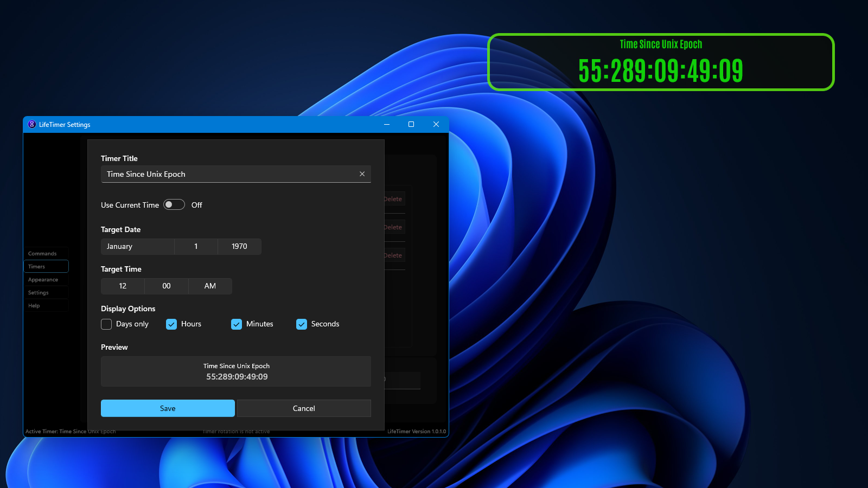Click the LifeTimer icon in the title bar
Viewport: 868px width, 488px height.
[x=31, y=124]
